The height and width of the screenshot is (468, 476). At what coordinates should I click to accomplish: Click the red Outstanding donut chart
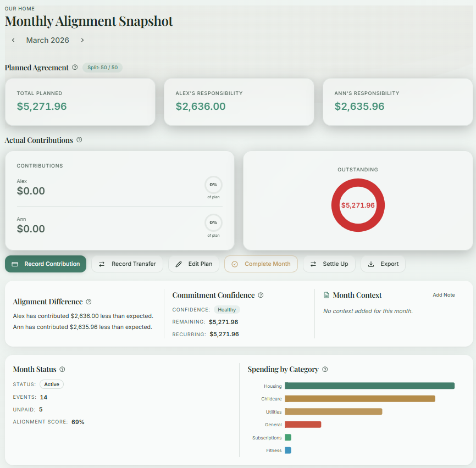tap(358, 205)
